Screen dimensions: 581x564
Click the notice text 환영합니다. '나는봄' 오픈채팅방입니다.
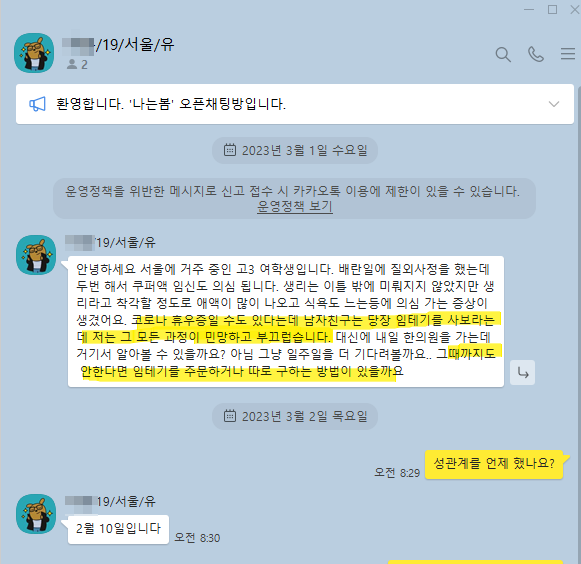(x=171, y=104)
